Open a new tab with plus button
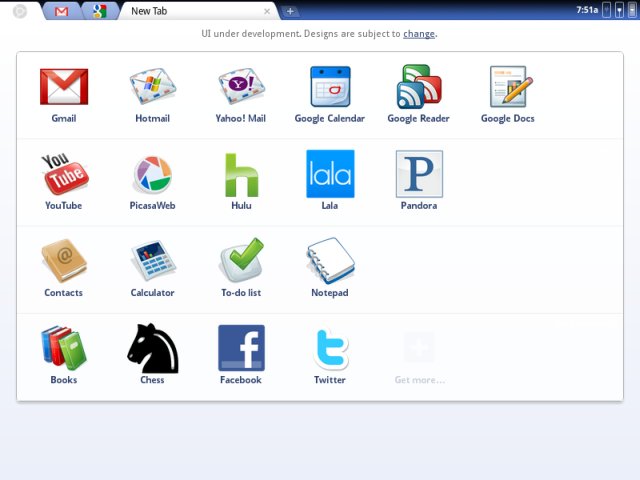The height and width of the screenshot is (480, 640). [290, 11]
